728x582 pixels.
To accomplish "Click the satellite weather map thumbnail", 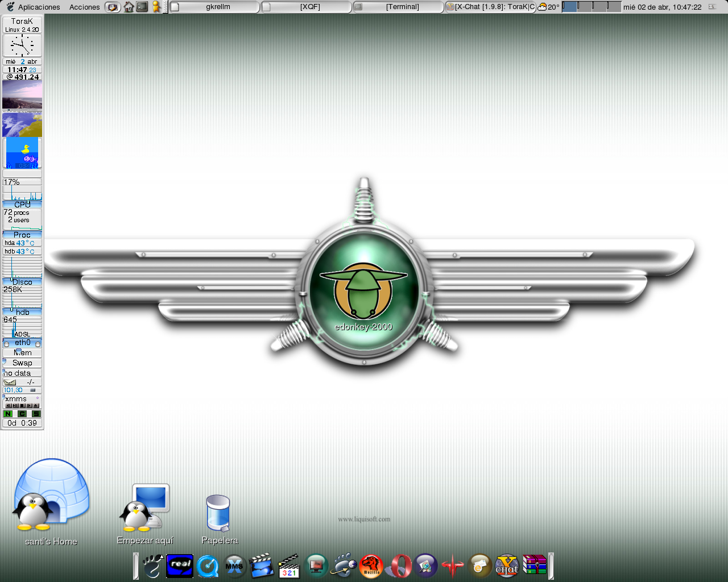I will [x=22, y=124].
